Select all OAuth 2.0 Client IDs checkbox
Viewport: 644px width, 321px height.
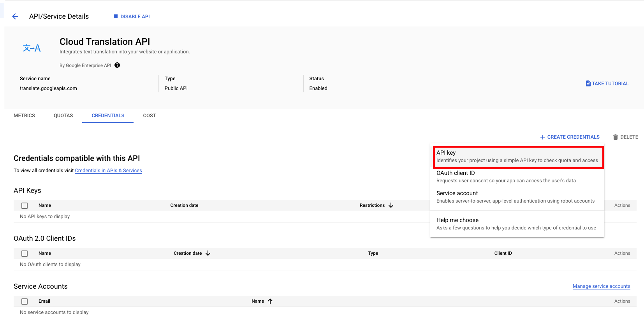[25, 254]
